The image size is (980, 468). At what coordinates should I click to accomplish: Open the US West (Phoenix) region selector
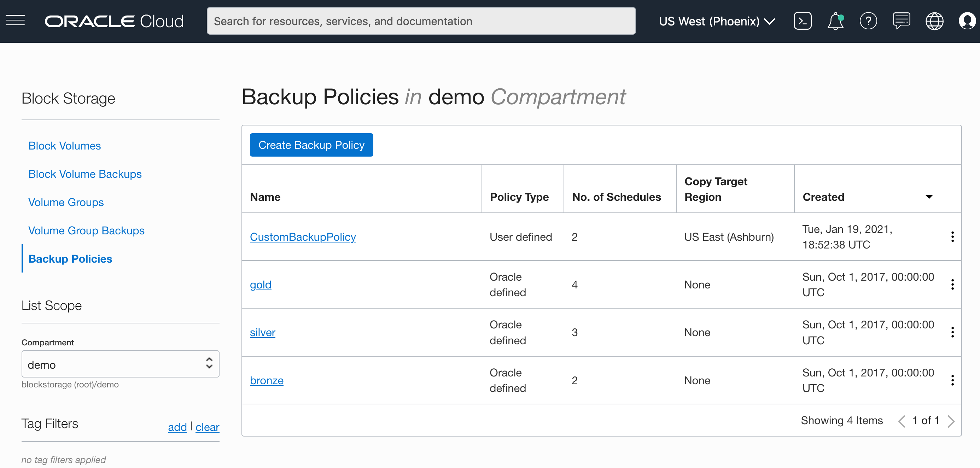(717, 21)
